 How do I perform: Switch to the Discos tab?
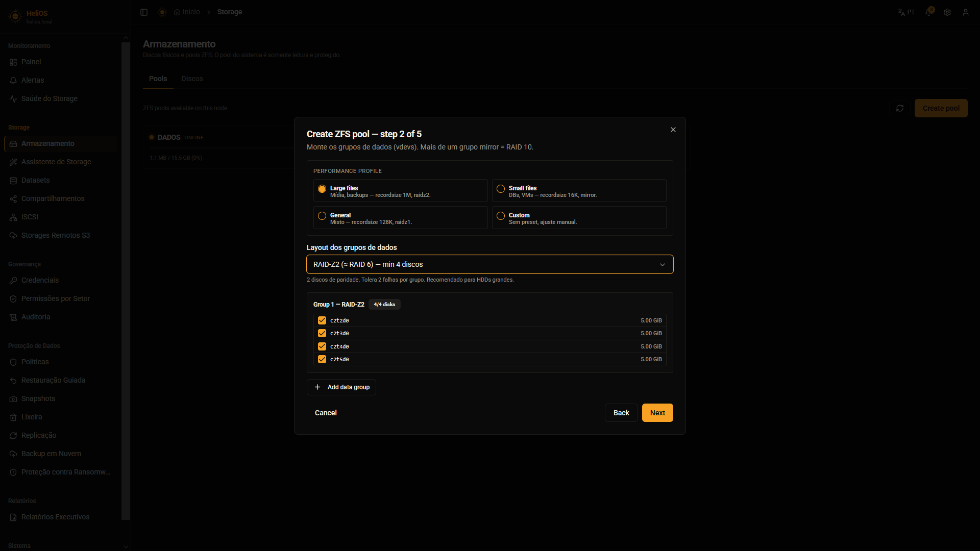click(192, 79)
